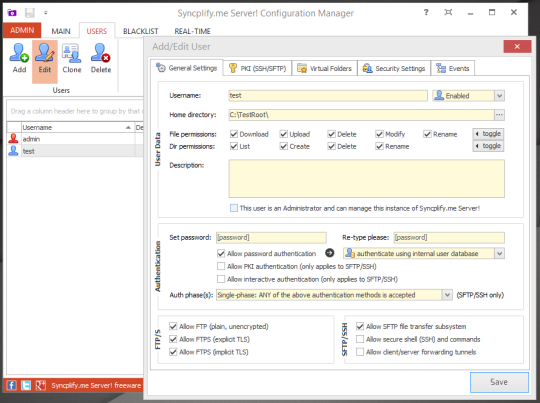Viewport: 540px width, 403px height.
Task: Enable Allow secure shell (SSH) and commands
Action: tap(360, 339)
